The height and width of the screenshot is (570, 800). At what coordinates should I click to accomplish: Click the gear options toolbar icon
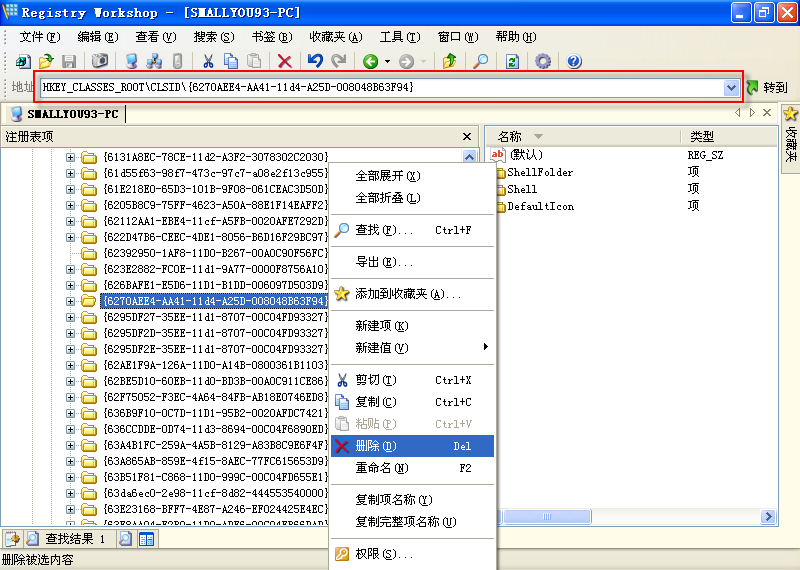coord(542,61)
